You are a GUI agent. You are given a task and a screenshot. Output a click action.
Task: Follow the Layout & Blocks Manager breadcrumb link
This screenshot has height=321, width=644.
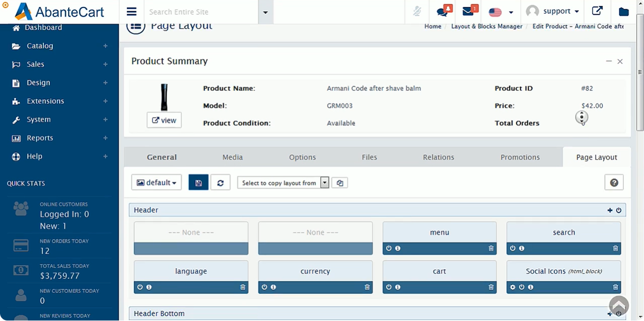(486, 26)
